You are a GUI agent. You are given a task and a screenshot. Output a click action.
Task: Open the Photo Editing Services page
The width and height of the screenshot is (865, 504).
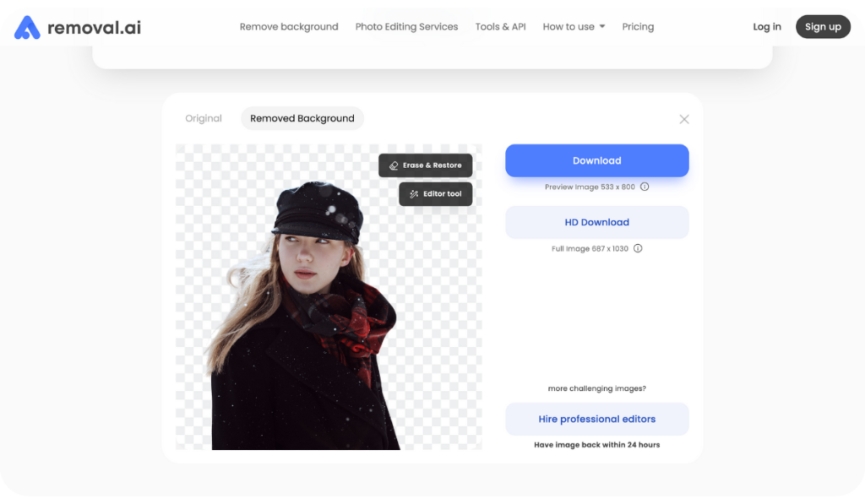coord(406,26)
